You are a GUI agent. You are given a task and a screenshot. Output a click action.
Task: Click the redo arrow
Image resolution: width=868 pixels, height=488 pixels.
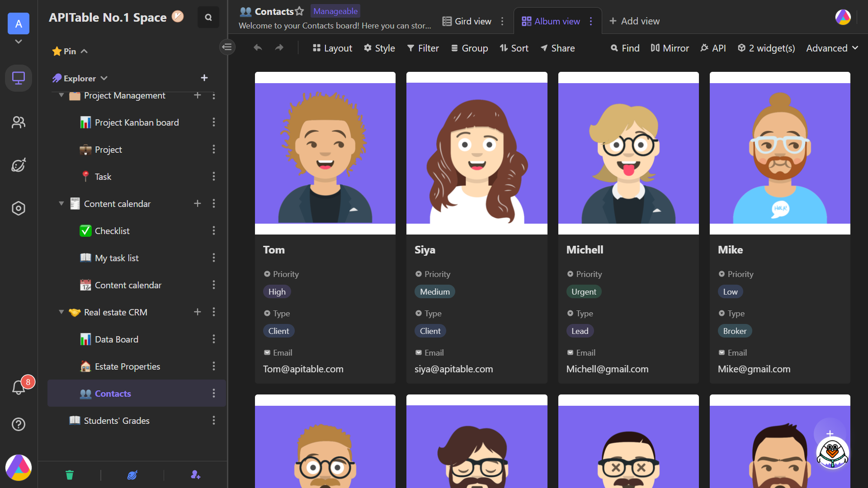tap(279, 48)
